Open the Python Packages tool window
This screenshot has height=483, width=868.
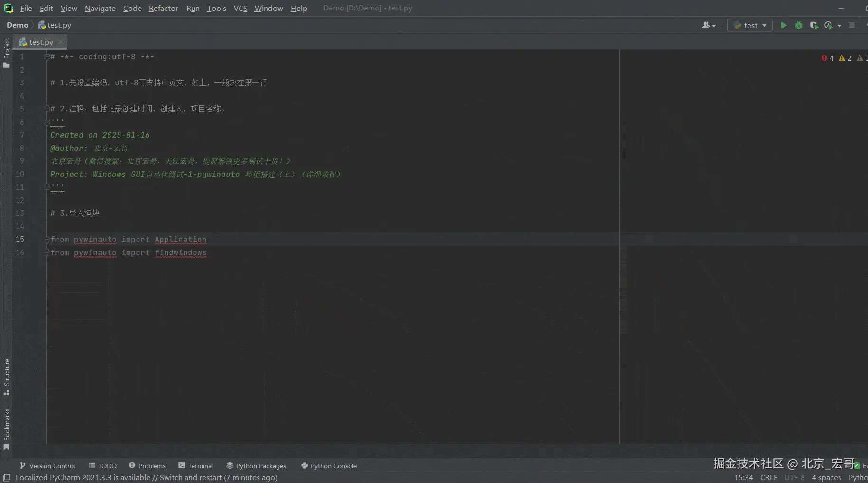[x=256, y=466]
